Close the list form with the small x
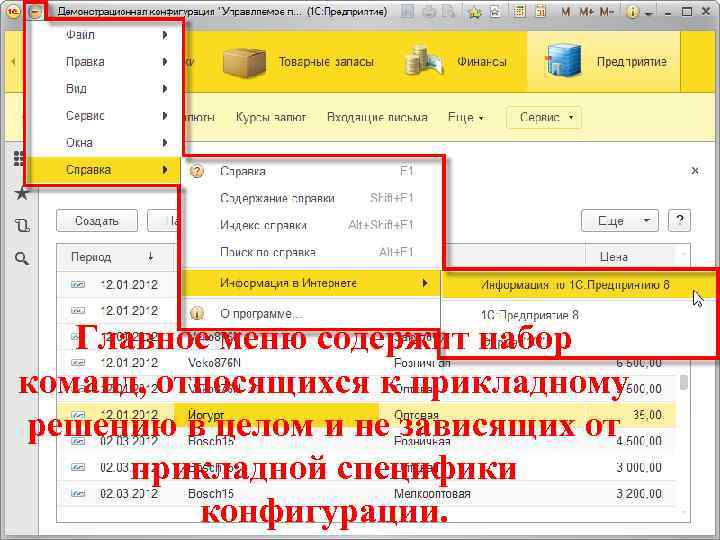Screen dimensions: 720x540 point(695,171)
